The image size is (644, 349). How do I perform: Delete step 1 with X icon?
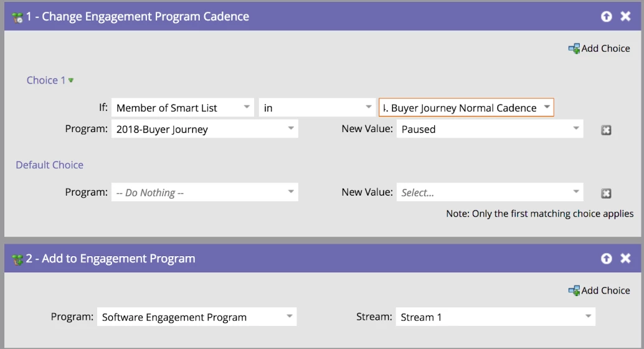[x=625, y=16]
